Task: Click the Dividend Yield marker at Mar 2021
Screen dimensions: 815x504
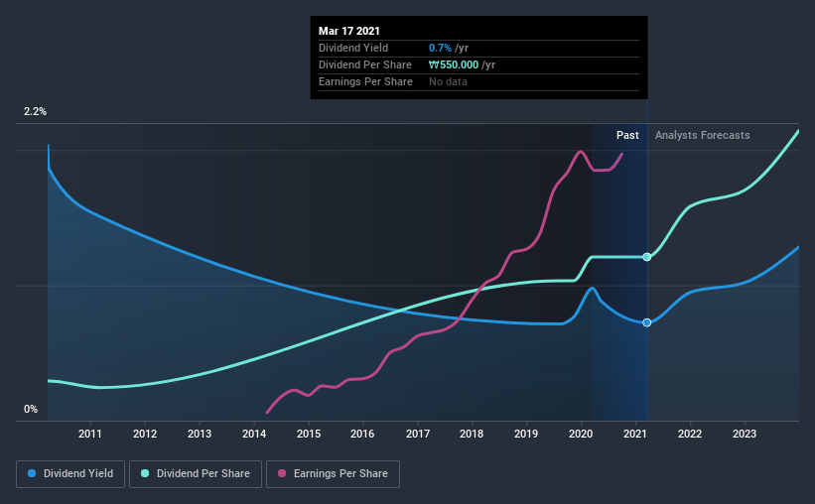Action: coord(646,322)
